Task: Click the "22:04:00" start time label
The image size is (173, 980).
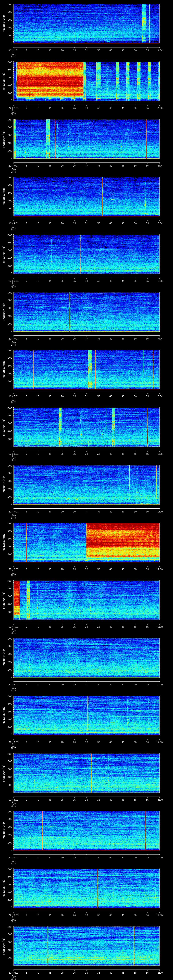Action: (14, 223)
